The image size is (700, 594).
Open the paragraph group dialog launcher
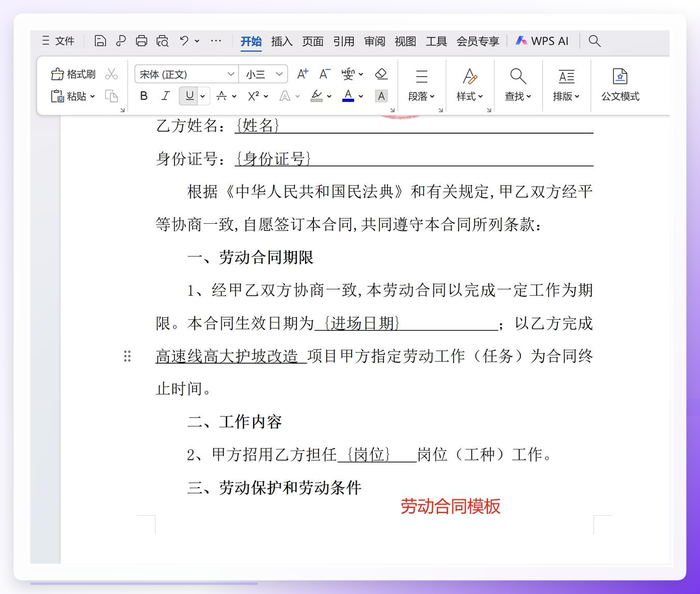(441, 110)
